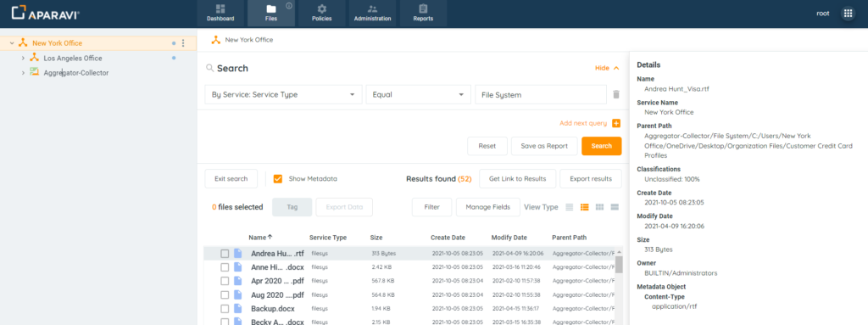
Task: Click the orange plus icon for next query
Action: point(616,123)
